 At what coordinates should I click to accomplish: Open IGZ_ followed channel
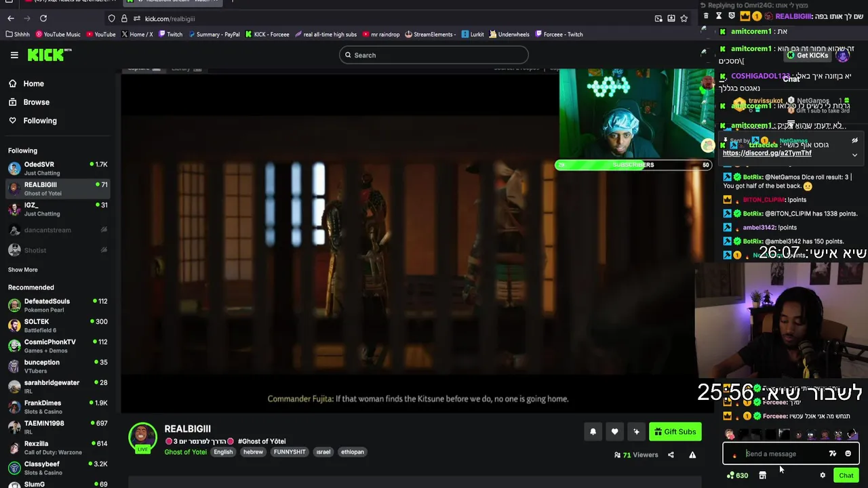[58, 209]
